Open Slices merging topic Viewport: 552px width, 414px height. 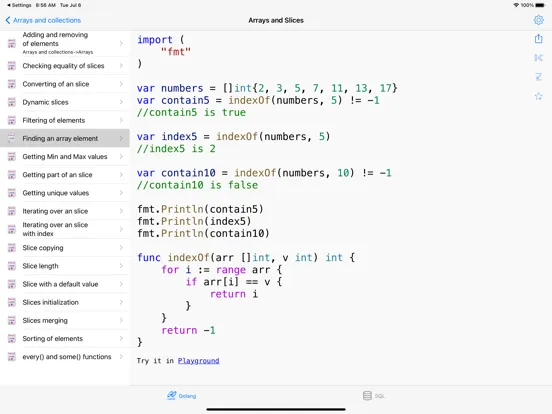tap(65, 320)
